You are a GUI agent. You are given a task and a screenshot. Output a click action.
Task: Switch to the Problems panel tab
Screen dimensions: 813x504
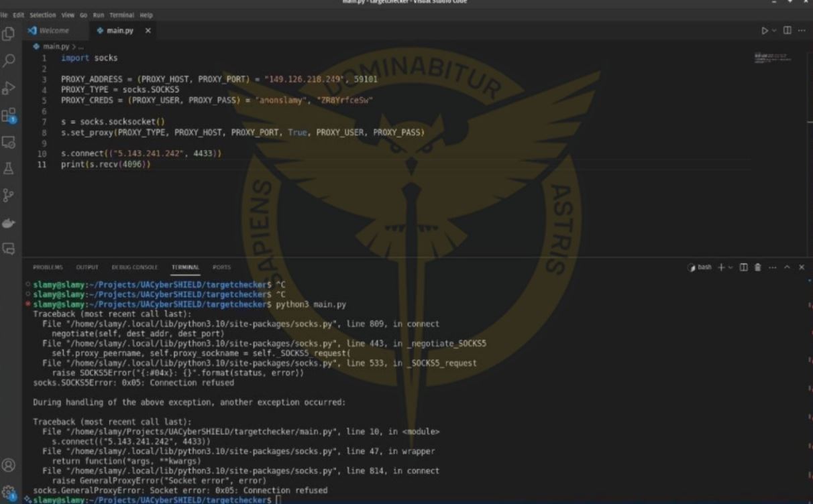[x=48, y=267]
